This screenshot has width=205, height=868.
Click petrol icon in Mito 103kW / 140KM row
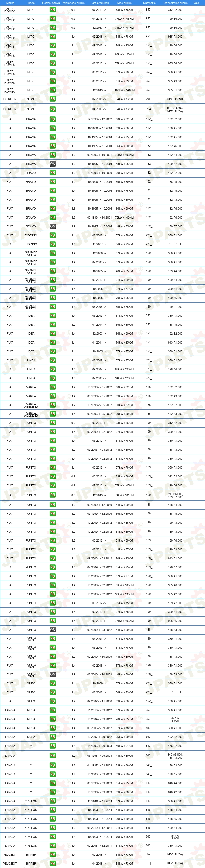coord(53,90)
